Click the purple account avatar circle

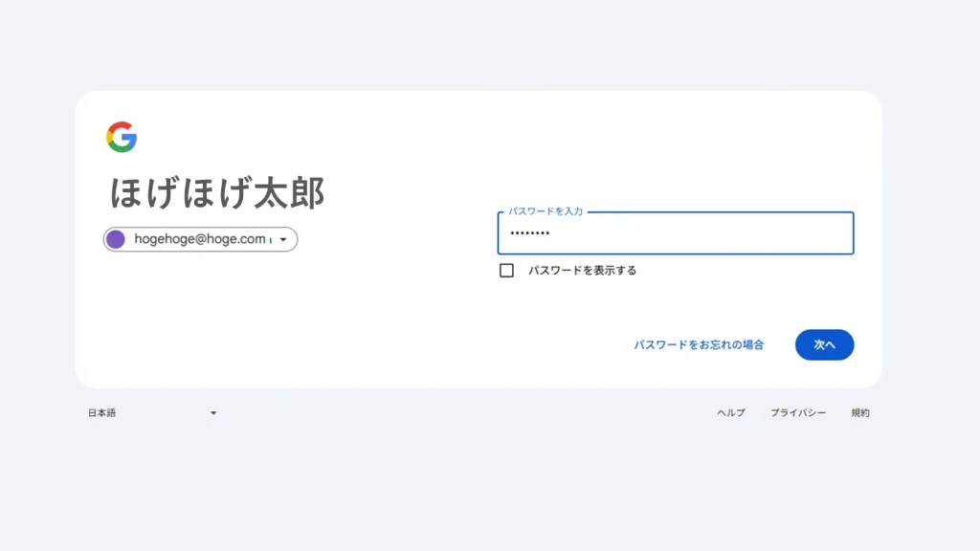(x=116, y=239)
